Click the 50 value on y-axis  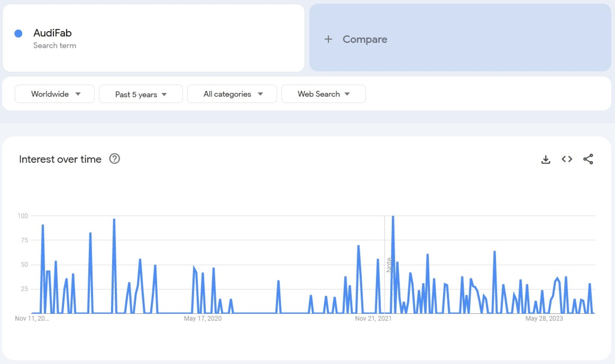tap(24, 264)
